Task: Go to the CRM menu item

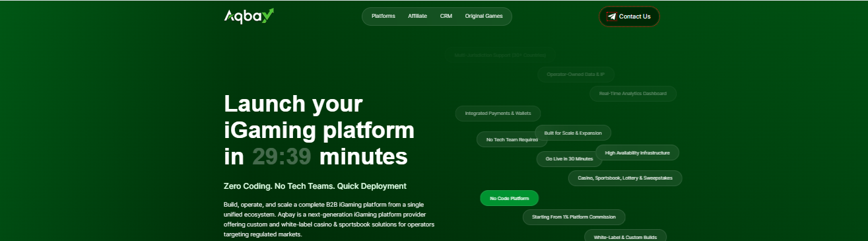Action: [446, 16]
